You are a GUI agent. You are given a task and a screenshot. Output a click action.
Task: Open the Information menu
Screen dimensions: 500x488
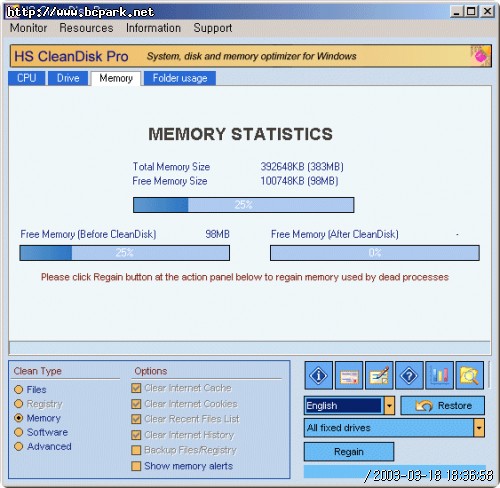click(x=153, y=28)
